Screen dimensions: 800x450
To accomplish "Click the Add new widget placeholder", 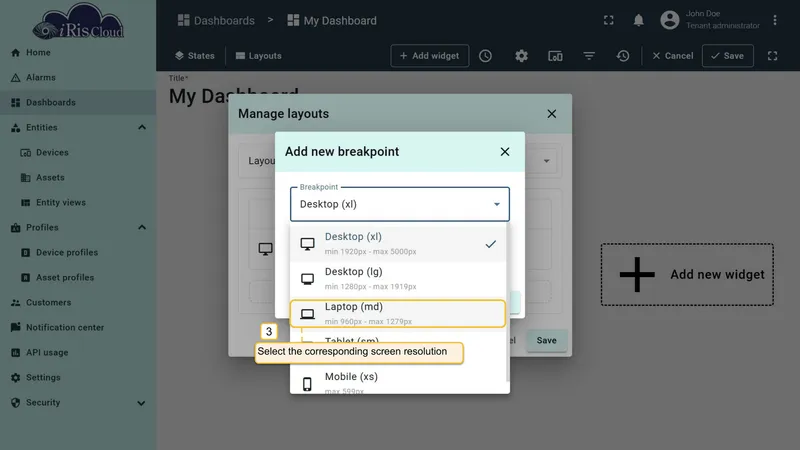I will [x=687, y=274].
